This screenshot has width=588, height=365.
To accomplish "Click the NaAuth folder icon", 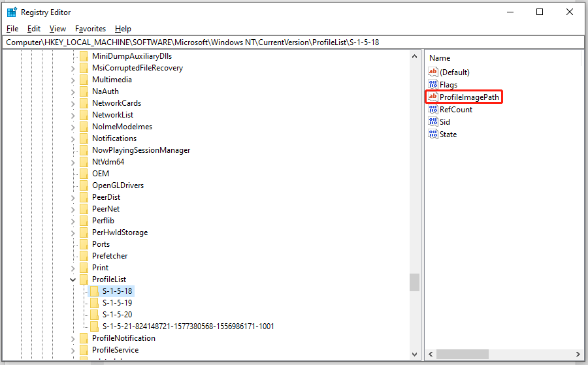I will [84, 91].
